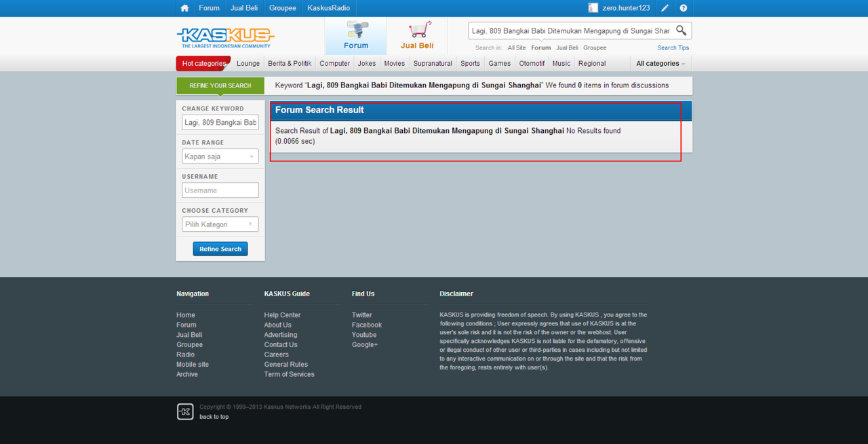Screen dimensions: 868x444
Task: Open the Movies category
Action: pyautogui.click(x=395, y=64)
